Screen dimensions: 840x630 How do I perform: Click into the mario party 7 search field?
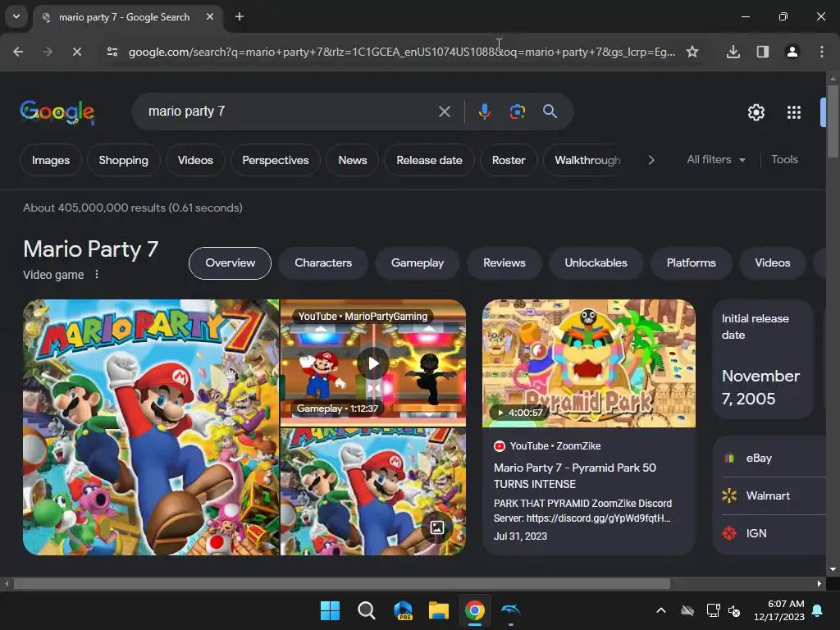click(x=284, y=112)
